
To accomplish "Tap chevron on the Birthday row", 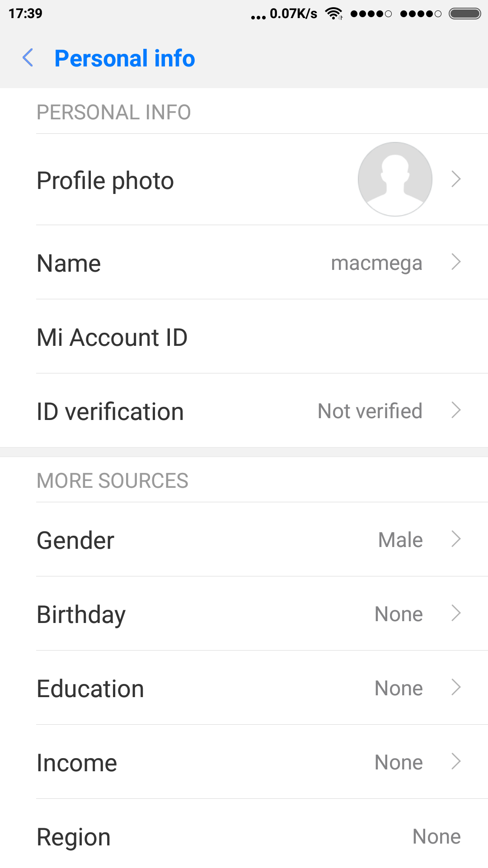I will point(456,613).
